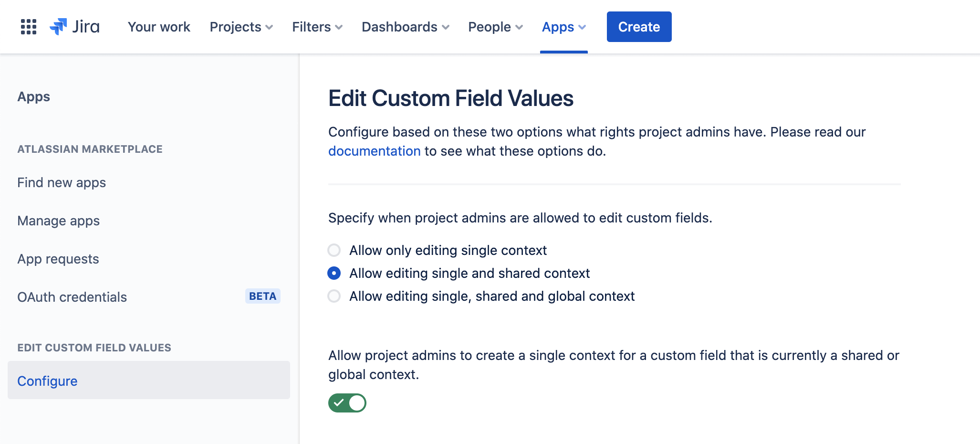Choose 'Allow editing single, shared and global context'
This screenshot has width=980, height=444.
334,296
